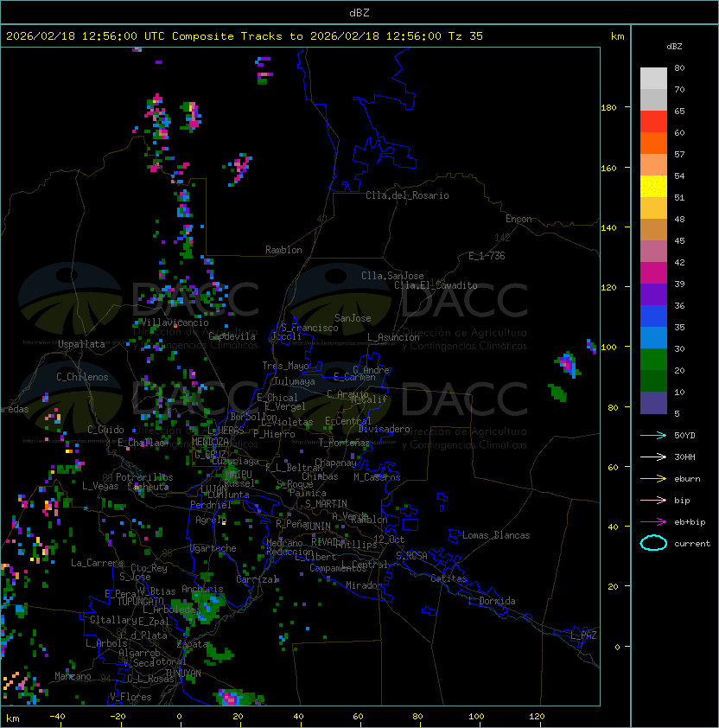Click the white 30HM track arrow in legend

point(653,457)
